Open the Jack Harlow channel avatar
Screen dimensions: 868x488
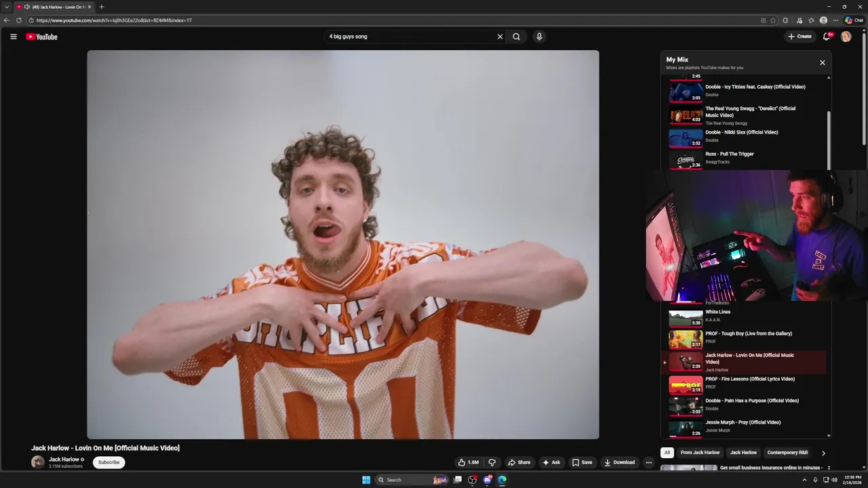click(x=38, y=462)
